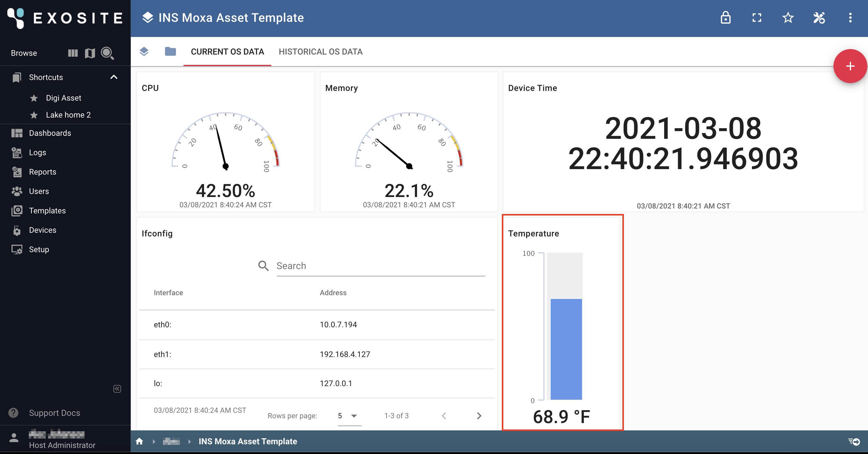Open Digi Asset shortcut
The width and height of the screenshot is (868, 454).
tap(63, 98)
